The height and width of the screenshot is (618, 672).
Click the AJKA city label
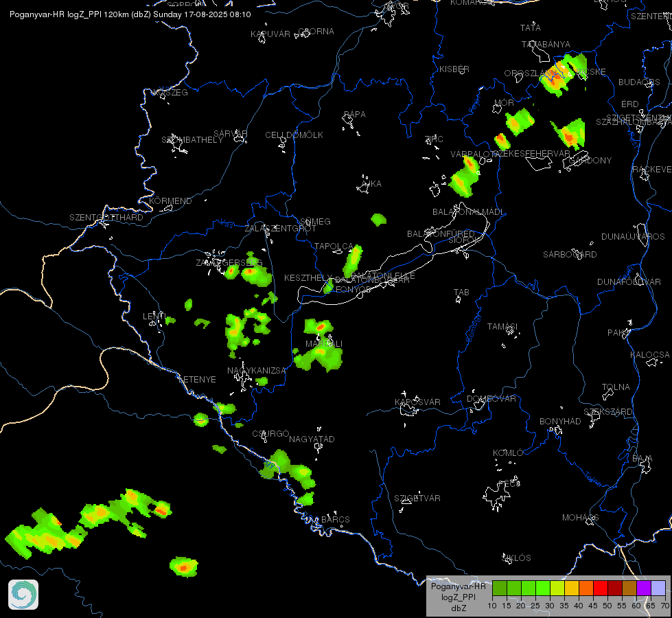click(x=371, y=184)
